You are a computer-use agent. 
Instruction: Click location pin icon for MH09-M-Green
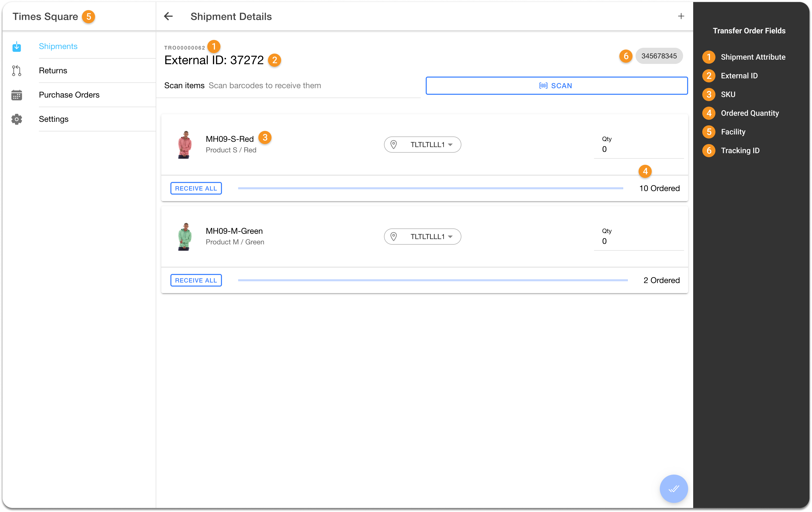[x=393, y=237]
